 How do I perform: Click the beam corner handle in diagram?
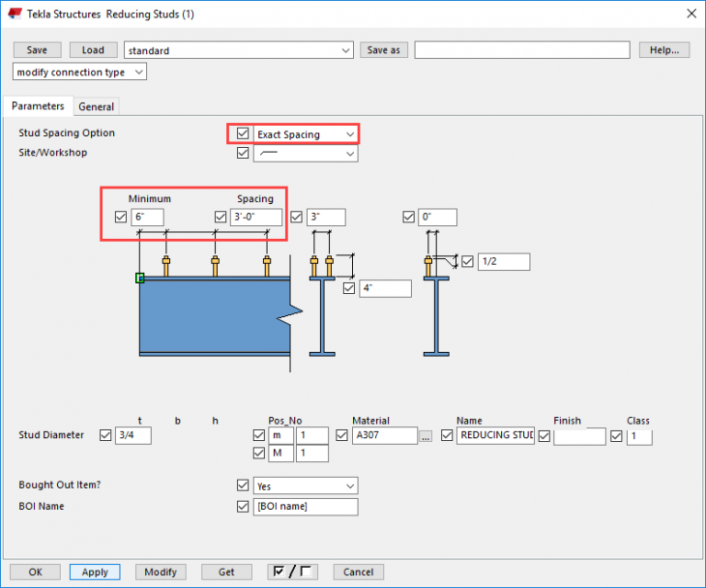(x=140, y=279)
